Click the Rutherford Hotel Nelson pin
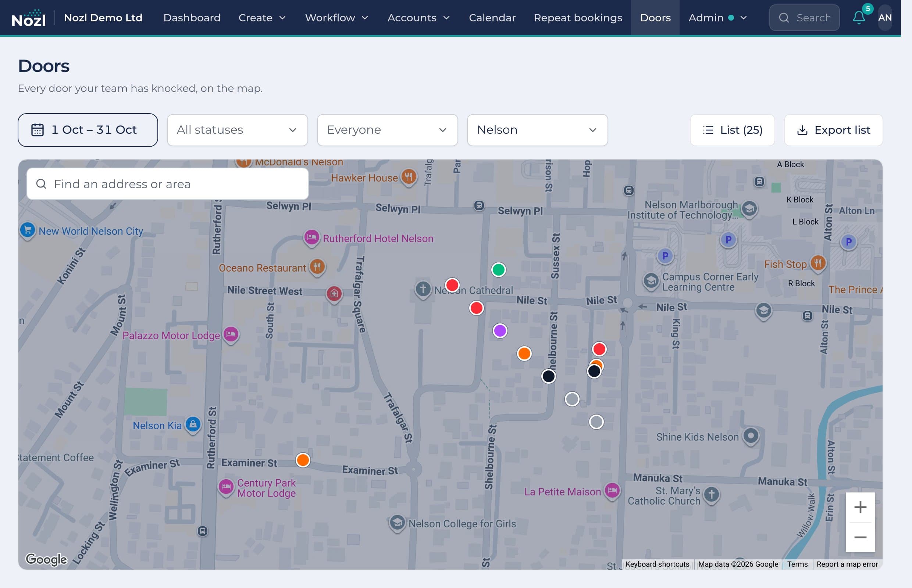 (311, 238)
